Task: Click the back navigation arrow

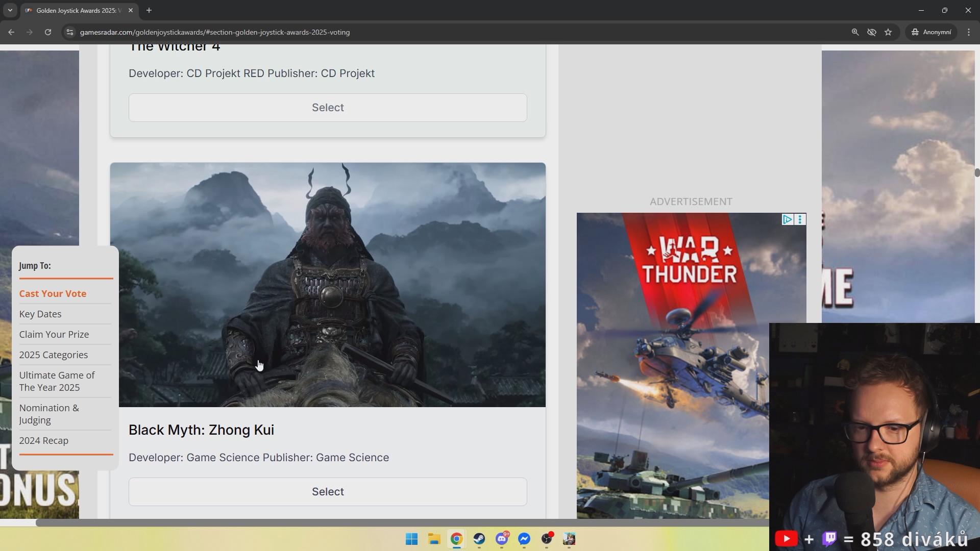Action: pyautogui.click(x=11, y=32)
